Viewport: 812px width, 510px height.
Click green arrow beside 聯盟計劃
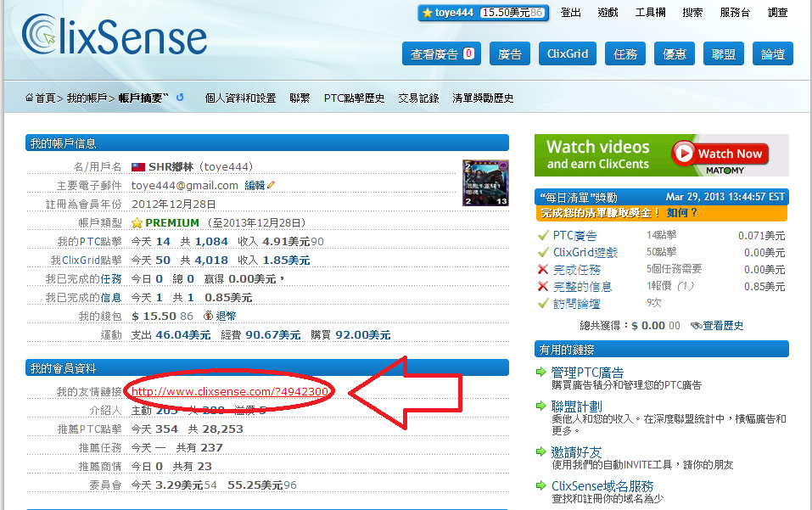tap(541, 406)
